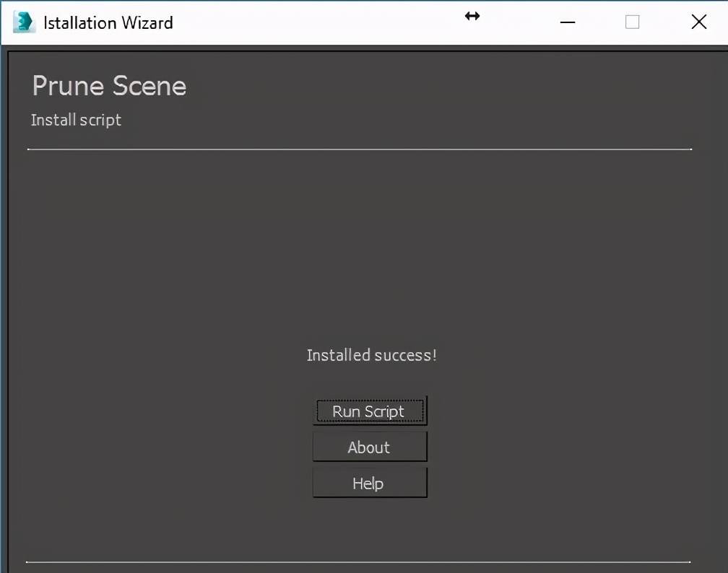
Task: Maximize the Istallation Wizard window
Action: coord(632,22)
